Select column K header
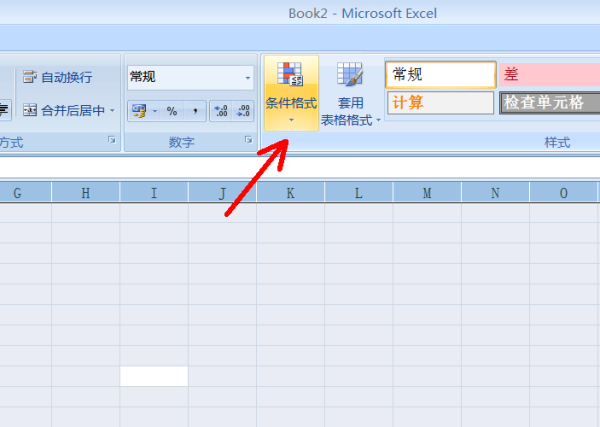This screenshot has width=600, height=427. pos(290,193)
